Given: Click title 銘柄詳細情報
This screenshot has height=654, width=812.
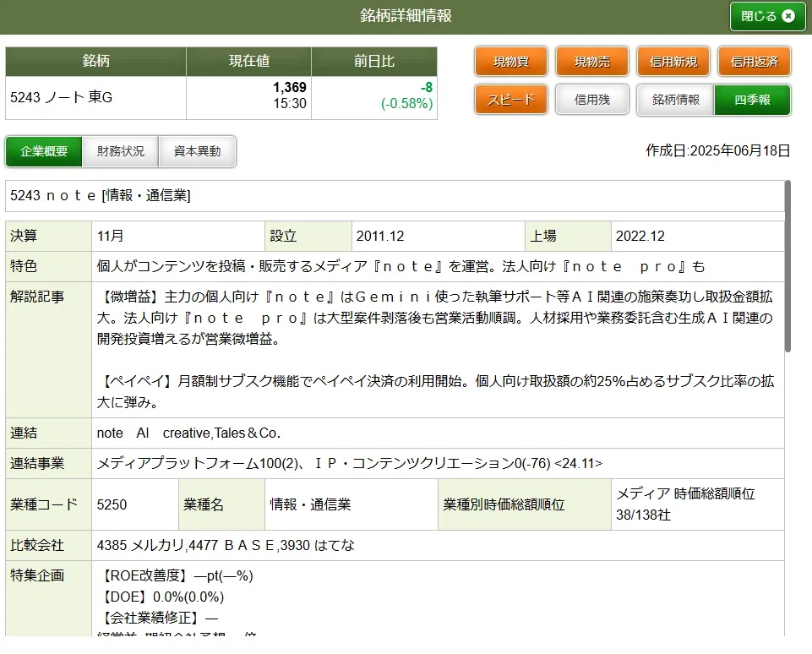Looking at the screenshot, I should (406, 15).
